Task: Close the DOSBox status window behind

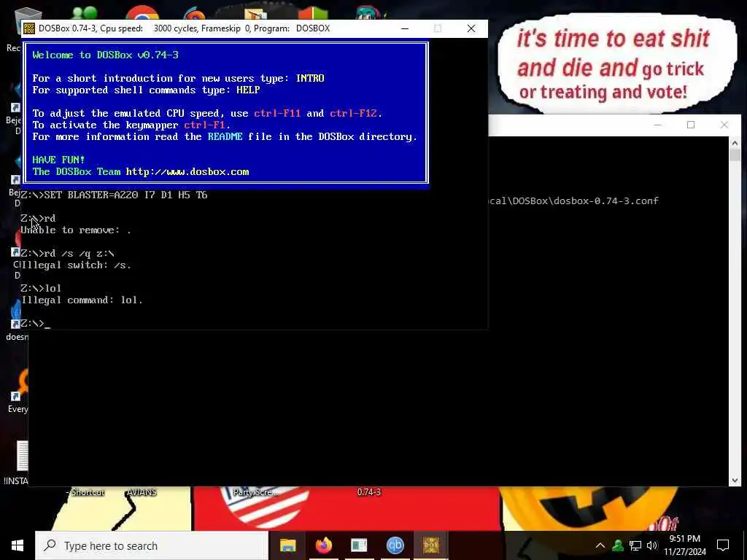Action: coord(724,125)
